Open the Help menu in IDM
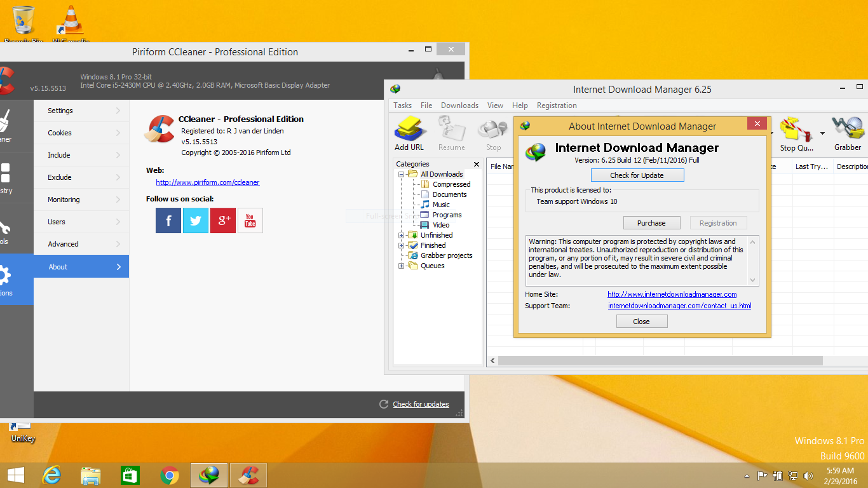Viewport: 868px width, 488px height. [x=520, y=105]
